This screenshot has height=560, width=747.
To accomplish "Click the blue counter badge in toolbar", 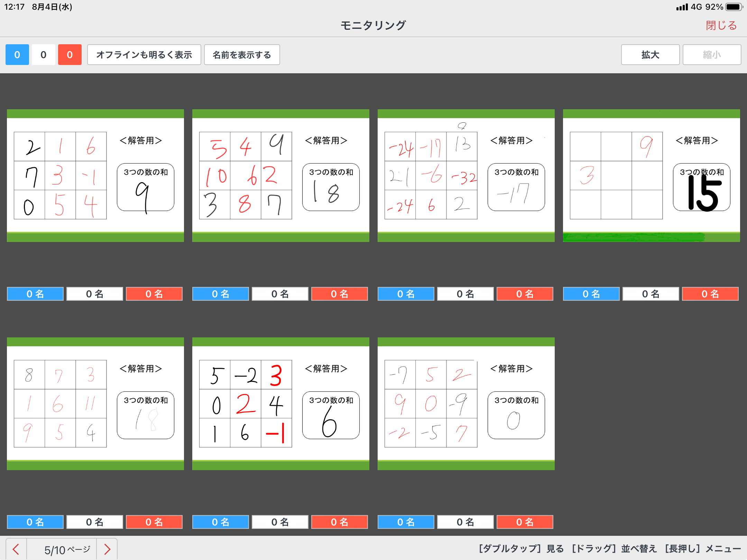I will [17, 55].
